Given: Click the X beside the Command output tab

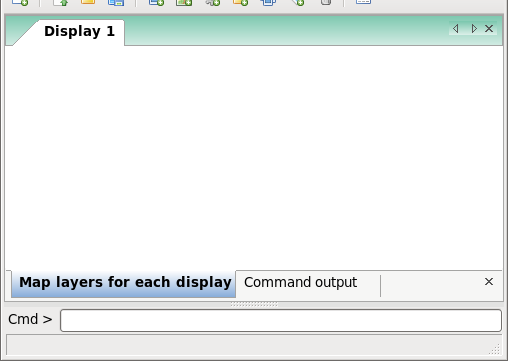Looking at the screenshot, I should click(489, 282).
